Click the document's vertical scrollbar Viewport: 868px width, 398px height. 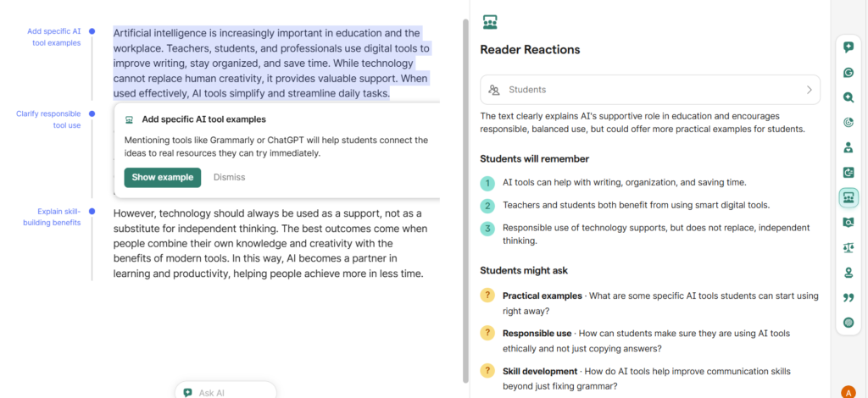pyautogui.click(x=465, y=195)
